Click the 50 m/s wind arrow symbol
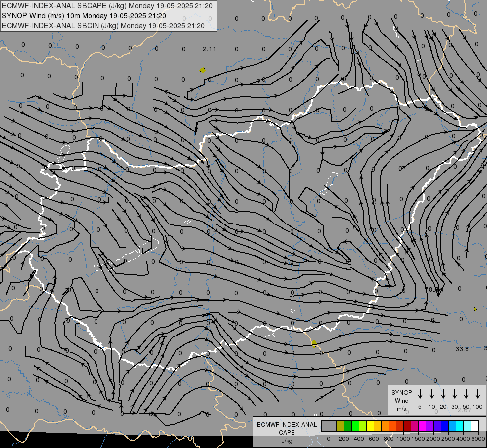 point(466,394)
